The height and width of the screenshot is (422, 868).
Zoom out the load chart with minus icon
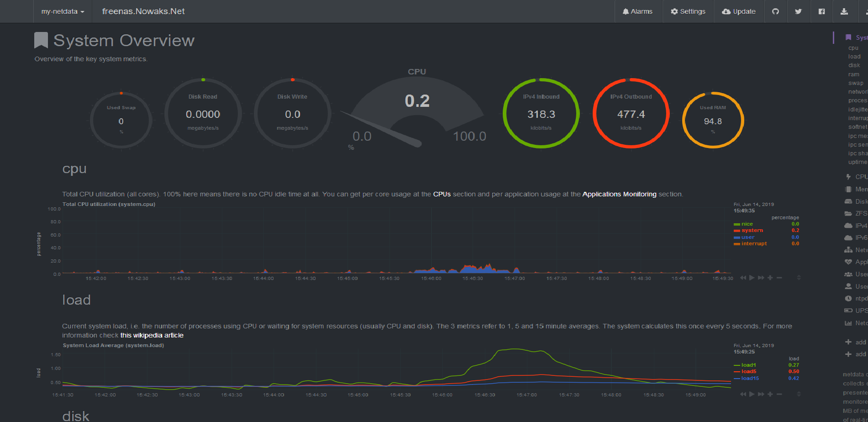779,394
